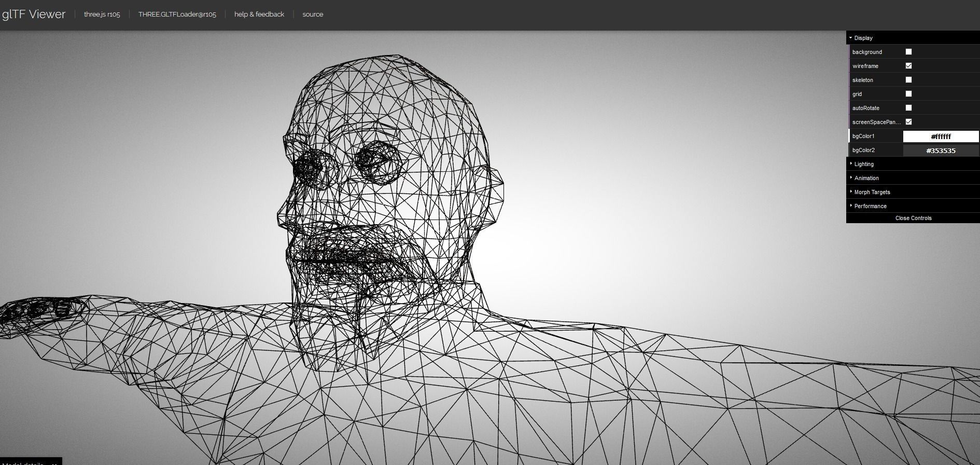Screen dimensions: 980x465
Task: Expand the Animation folder
Action: 913,178
